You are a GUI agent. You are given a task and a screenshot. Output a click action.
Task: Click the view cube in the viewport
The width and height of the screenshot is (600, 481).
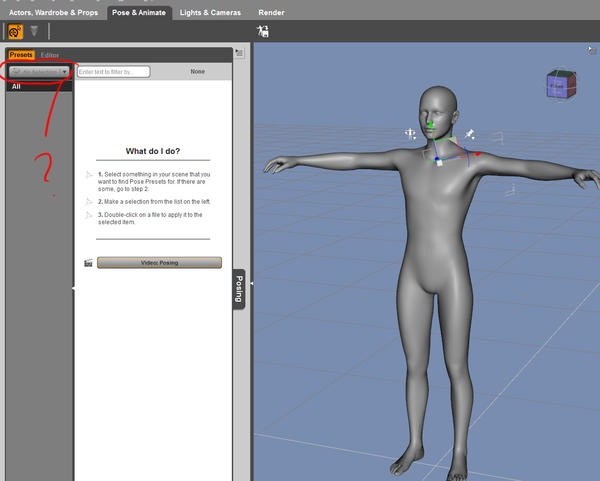click(561, 85)
